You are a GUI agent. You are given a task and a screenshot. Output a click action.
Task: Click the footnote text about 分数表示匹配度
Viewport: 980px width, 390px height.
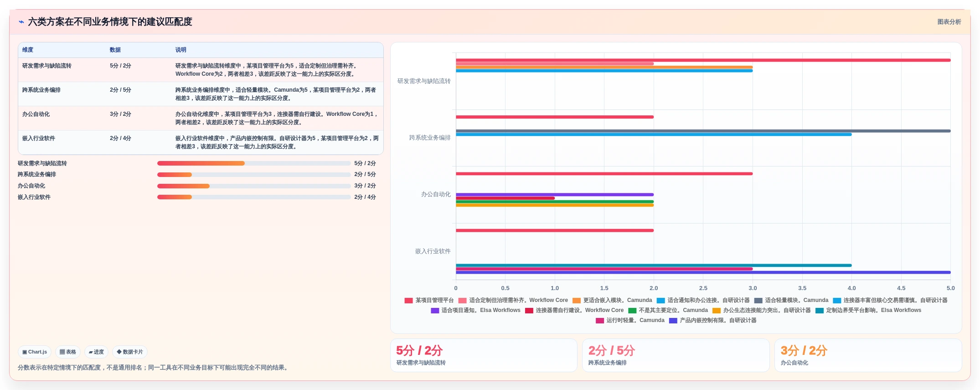click(x=154, y=368)
